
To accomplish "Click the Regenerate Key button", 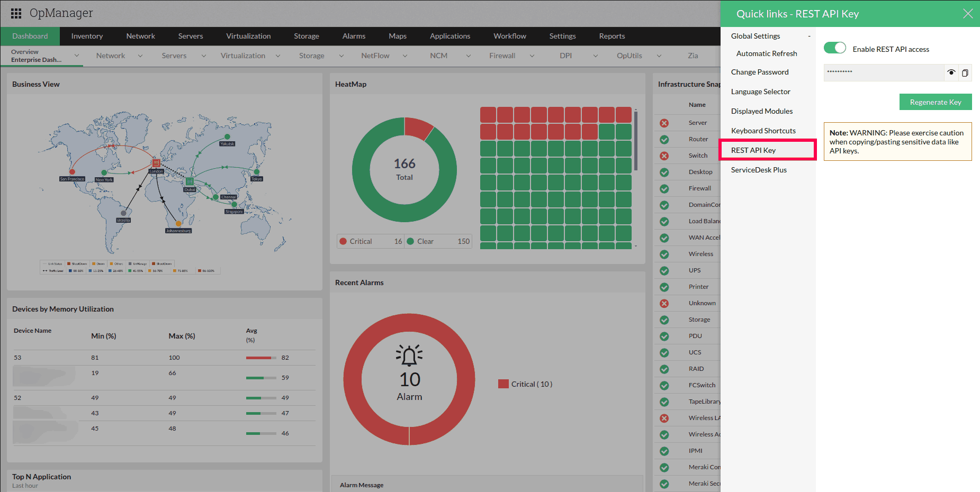I will [x=936, y=102].
